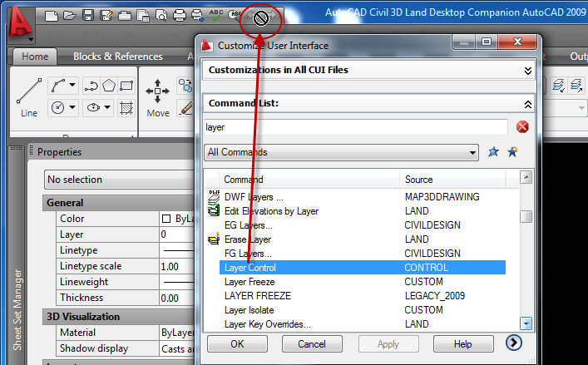This screenshot has height=365, width=588.
Task: Click the round expand-dialog arrow button
Action: pyautogui.click(x=513, y=343)
